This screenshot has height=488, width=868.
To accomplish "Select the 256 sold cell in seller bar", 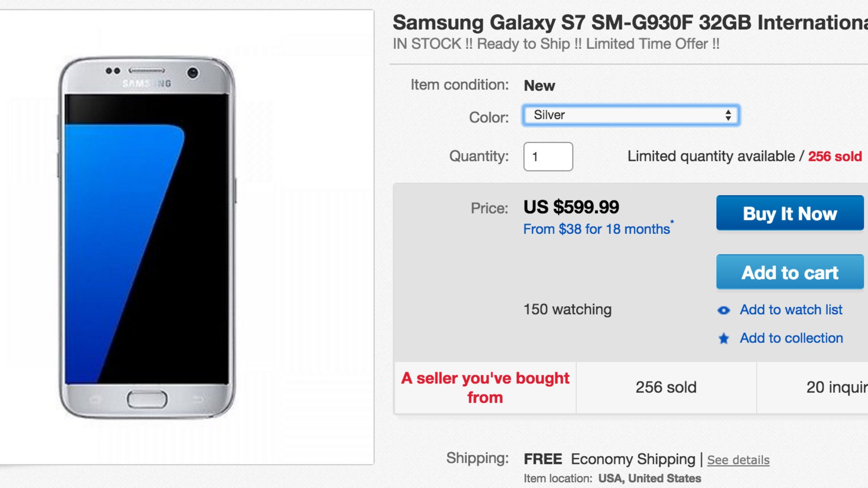I will [x=666, y=388].
